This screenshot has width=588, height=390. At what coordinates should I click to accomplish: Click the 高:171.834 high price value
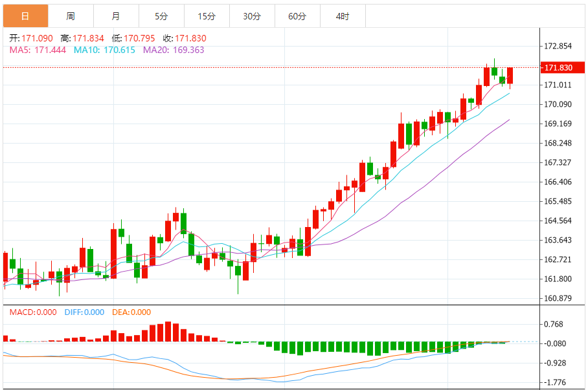[x=82, y=38]
